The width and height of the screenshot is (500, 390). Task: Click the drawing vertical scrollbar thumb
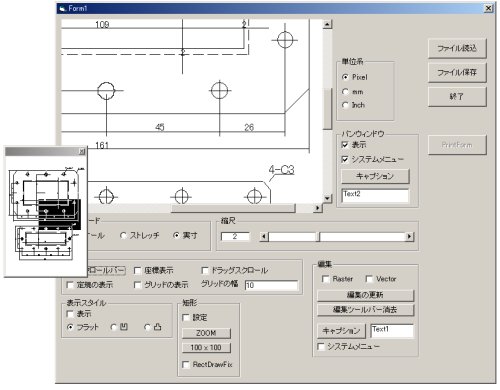327,108
